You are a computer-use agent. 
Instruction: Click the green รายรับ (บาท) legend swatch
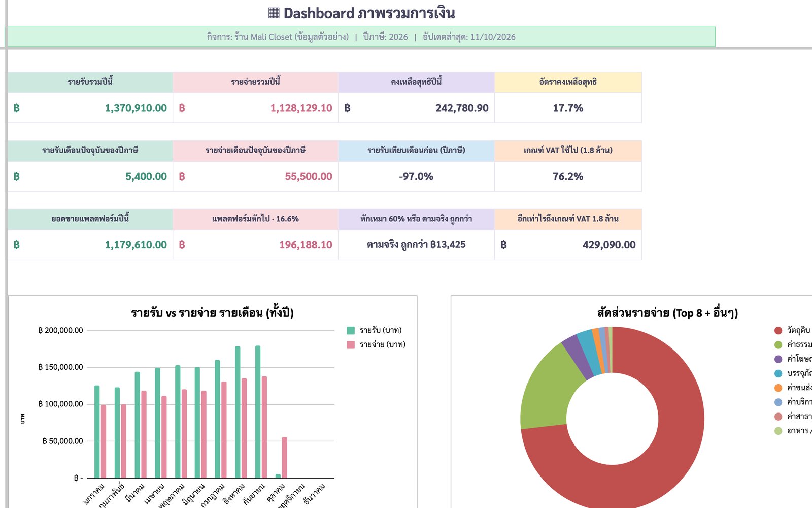click(x=351, y=331)
